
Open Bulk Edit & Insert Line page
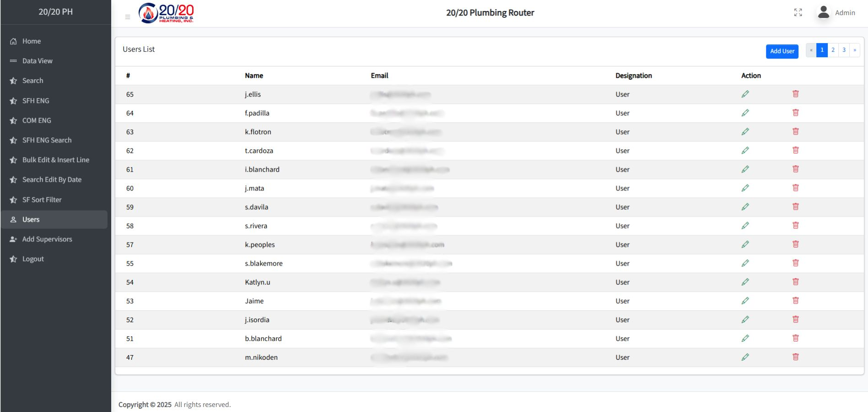tap(56, 160)
